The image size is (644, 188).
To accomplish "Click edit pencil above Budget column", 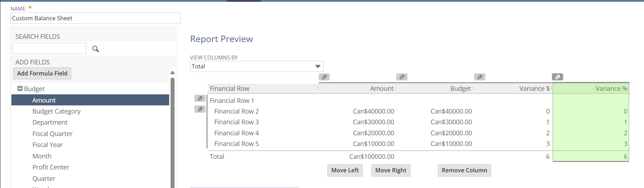I will [x=402, y=77].
